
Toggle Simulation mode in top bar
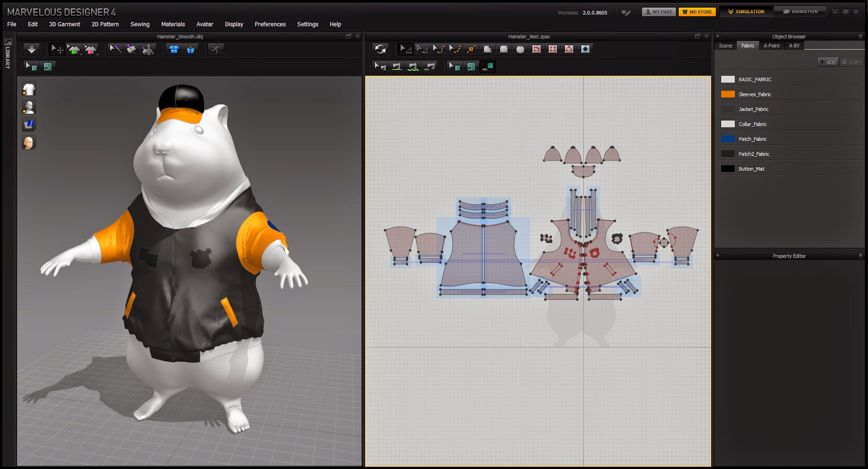746,11
